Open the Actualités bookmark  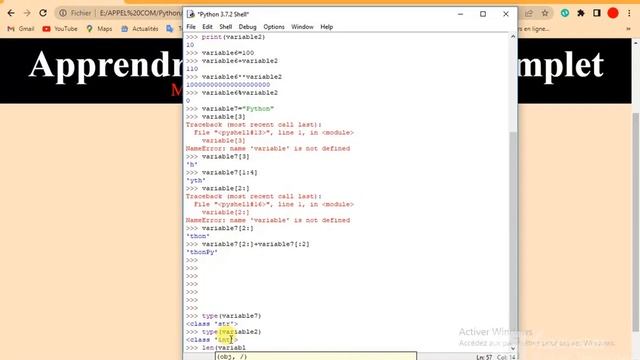[x=140, y=29]
